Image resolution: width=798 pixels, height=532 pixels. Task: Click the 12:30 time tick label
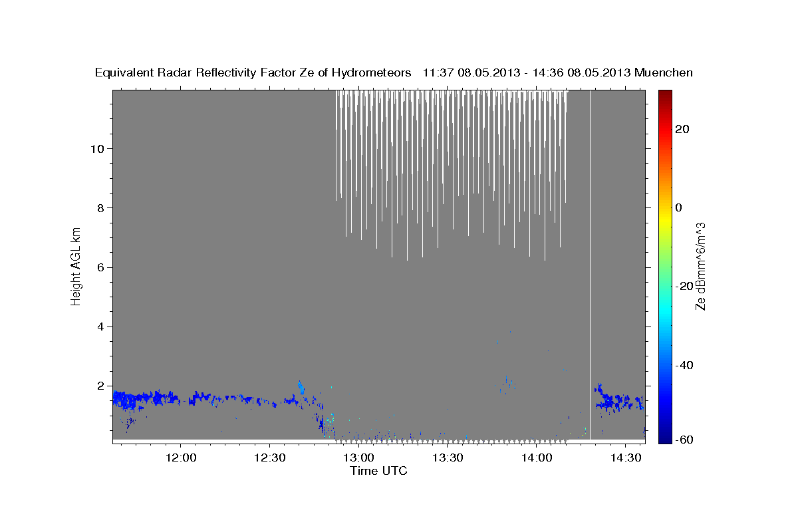coord(269,458)
